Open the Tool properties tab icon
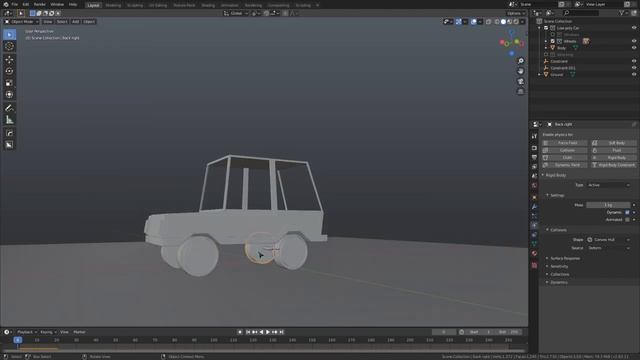This screenshot has width=640, height=360. coord(534,136)
